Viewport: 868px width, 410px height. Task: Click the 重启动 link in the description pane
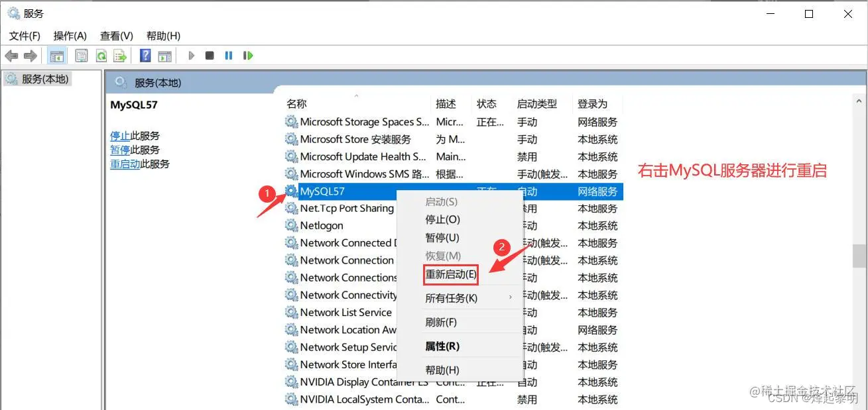pos(125,164)
